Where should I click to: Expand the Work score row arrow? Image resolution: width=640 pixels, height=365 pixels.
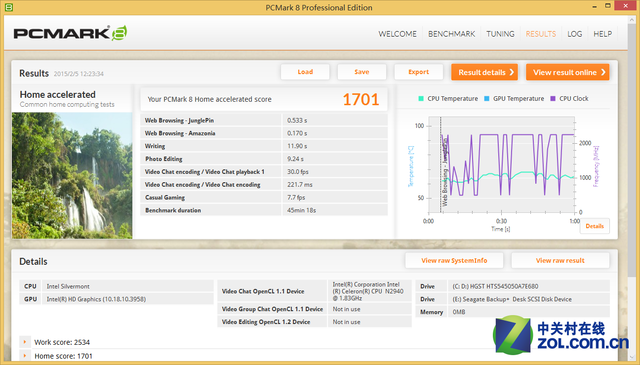(25, 342)
